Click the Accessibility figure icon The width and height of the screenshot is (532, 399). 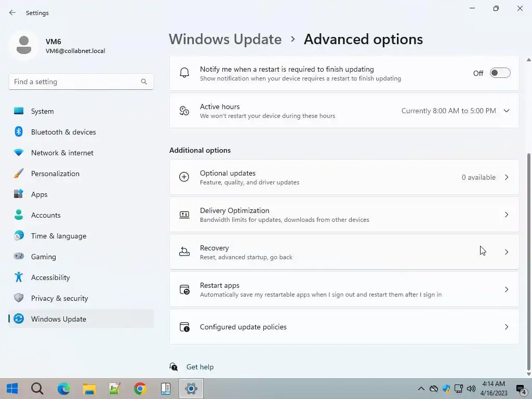19,277
